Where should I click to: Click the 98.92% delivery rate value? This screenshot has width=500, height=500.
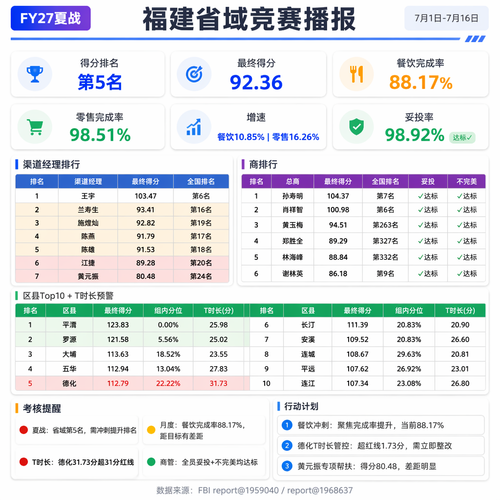tap(414, 135)
